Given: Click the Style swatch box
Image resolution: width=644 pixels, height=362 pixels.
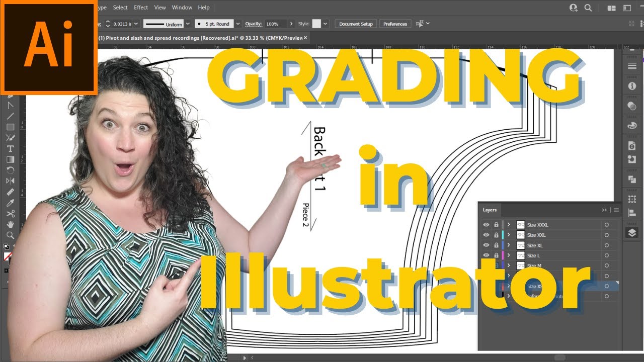Looking at the screenshot, I should tap(316, 24).
